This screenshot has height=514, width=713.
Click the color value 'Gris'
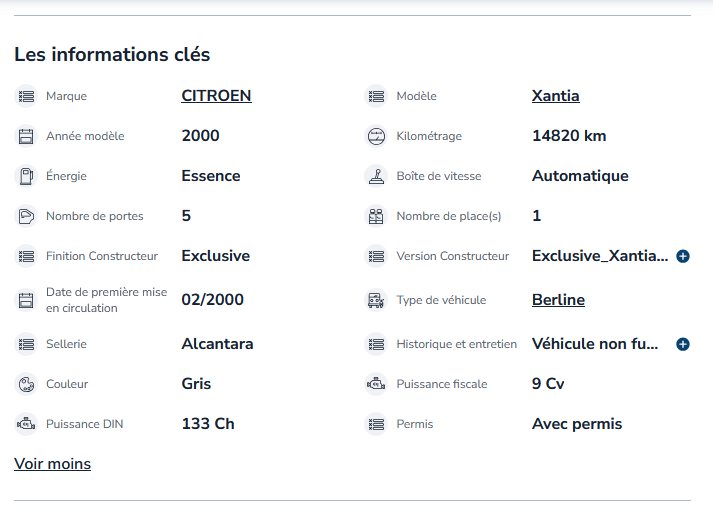pos(196,384)
